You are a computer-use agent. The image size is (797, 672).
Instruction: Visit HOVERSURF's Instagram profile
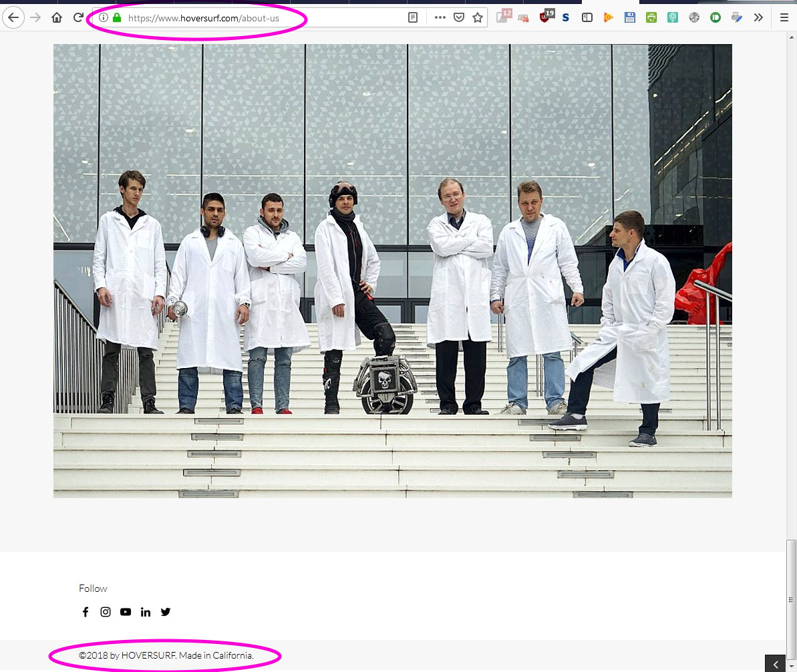click(106, 612)
